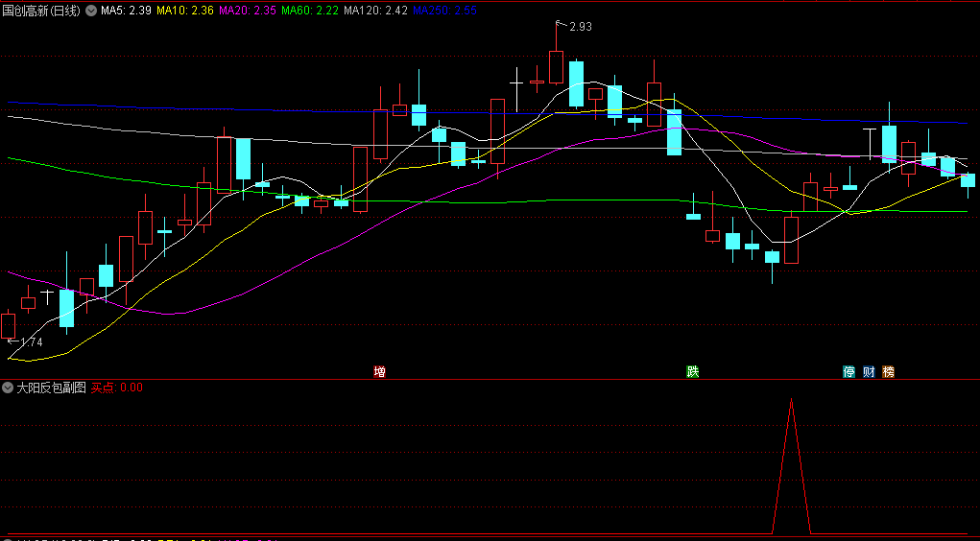Image resolution: width=980 pixels, height=541 pixels.
Task: Click the teal 停 event marker
Action: pyautogui.click(x=849, y=372)
